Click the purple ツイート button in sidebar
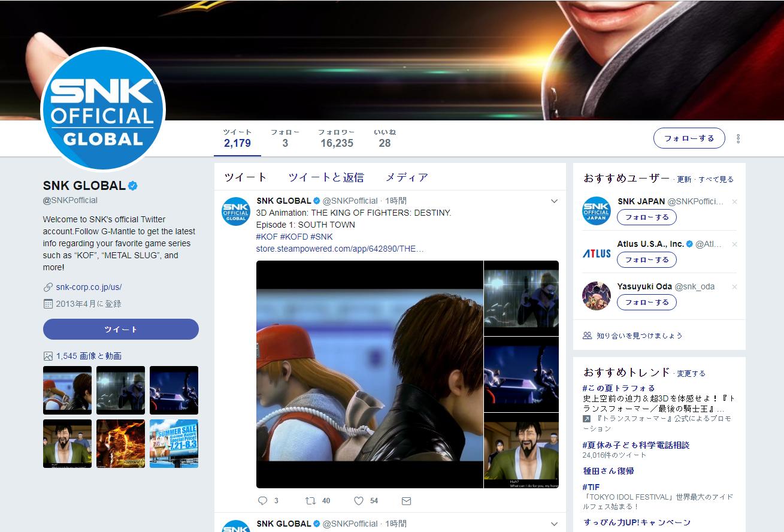 [x=121, y=330]
